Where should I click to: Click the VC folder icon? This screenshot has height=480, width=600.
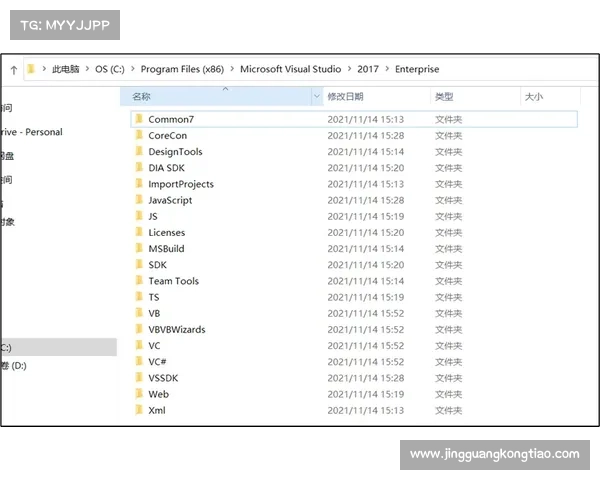click(x=139, y=345)
